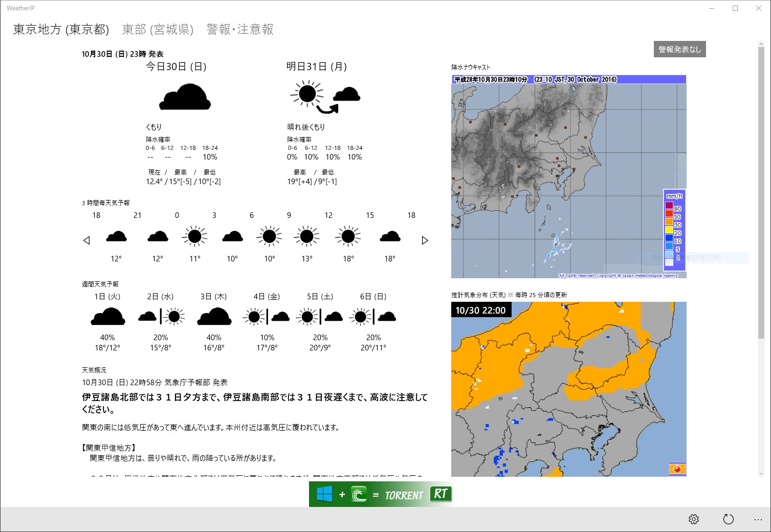Viewport: 771px width, 532px height.
Task: Click today's cloudy weather icon
Action: click(185, 97)
